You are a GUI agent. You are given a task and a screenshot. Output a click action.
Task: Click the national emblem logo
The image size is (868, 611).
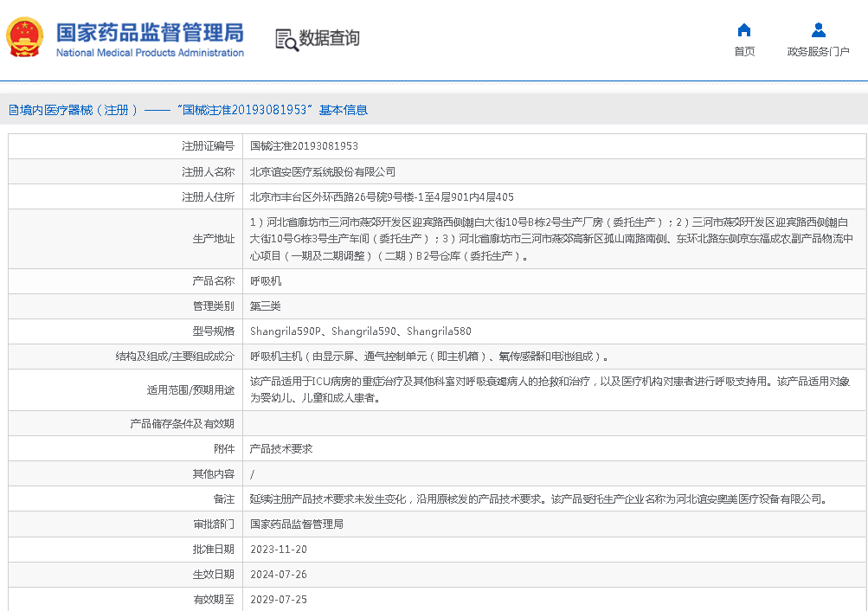coord(24,38)
